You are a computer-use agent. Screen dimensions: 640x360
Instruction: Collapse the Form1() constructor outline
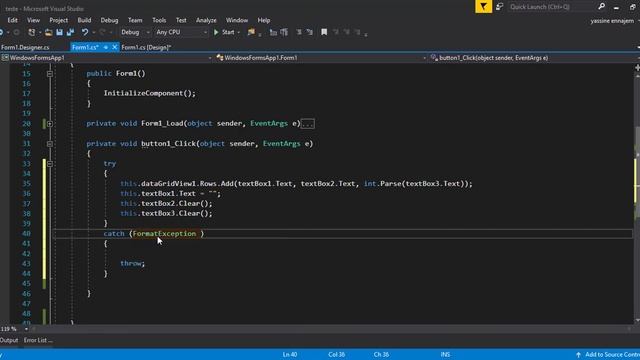[49, 74]
